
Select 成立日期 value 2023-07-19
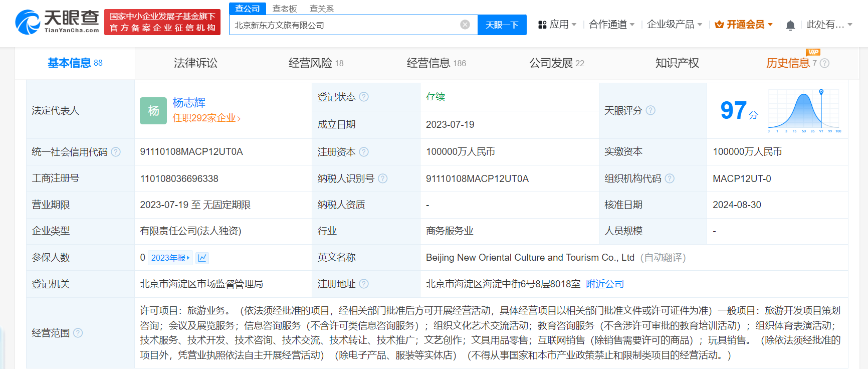[450, 124]
